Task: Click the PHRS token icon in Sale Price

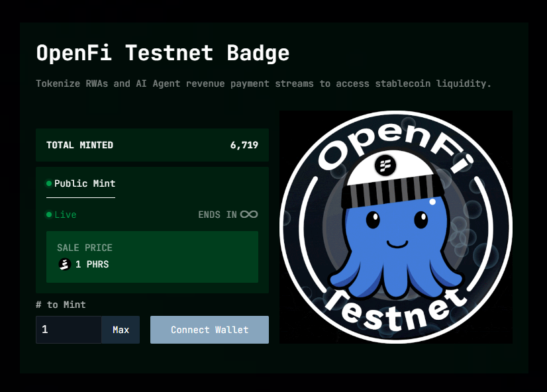Action: click(x=64, y=264)
